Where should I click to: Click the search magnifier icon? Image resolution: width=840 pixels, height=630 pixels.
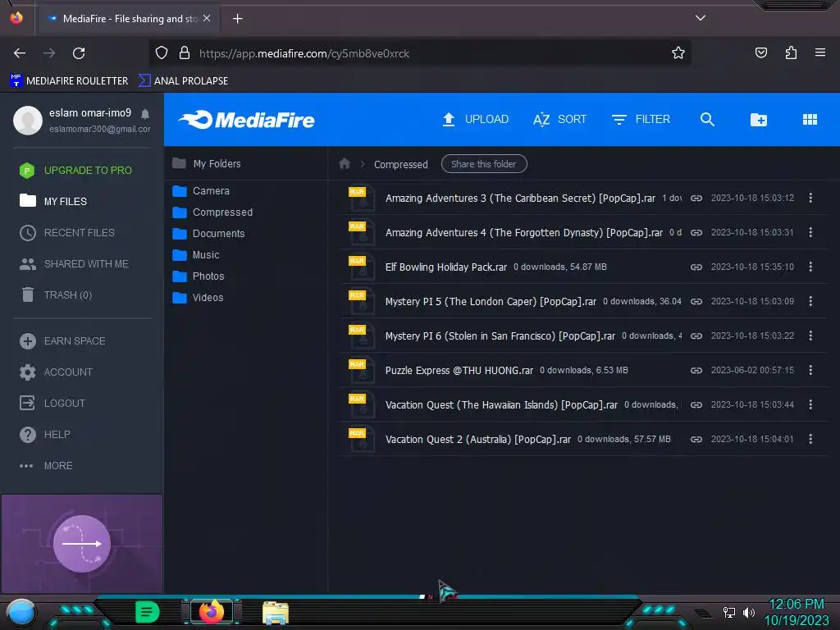coord(707,120)
